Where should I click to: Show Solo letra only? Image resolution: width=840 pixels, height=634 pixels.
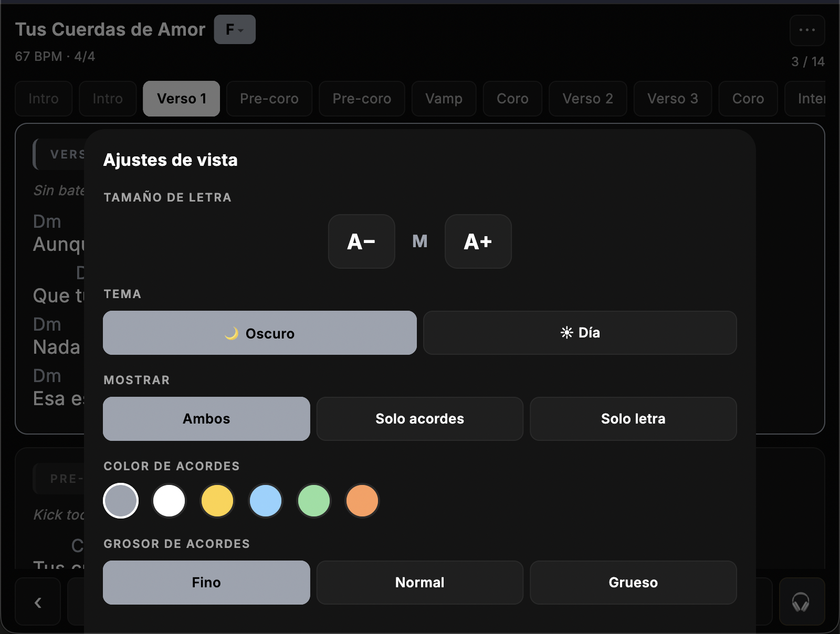(x=633, y=419)
